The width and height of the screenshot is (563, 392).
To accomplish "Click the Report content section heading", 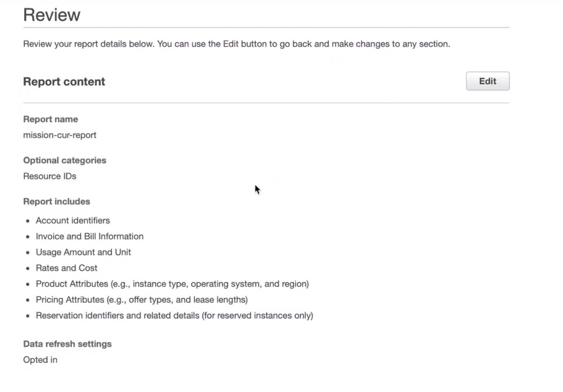I will [64, 82].
